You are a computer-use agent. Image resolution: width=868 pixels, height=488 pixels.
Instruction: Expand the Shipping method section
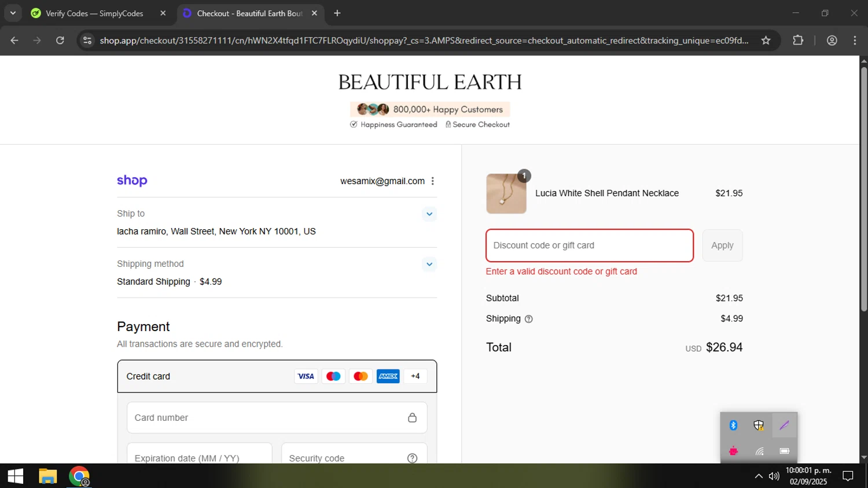[429, 265]
